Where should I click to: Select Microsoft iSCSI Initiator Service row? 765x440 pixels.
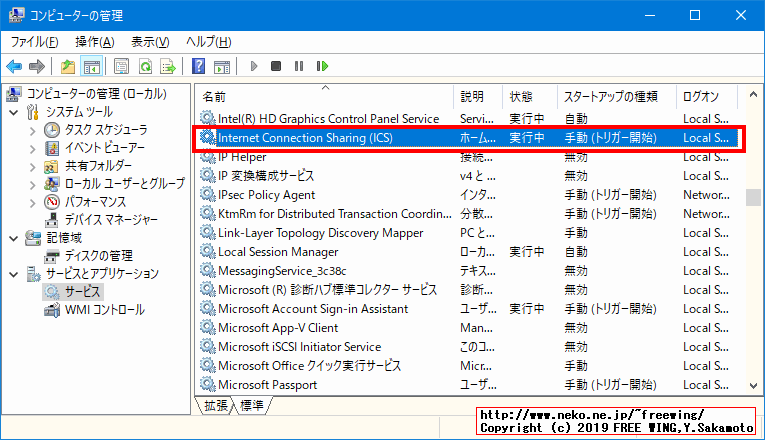point(300,347)
